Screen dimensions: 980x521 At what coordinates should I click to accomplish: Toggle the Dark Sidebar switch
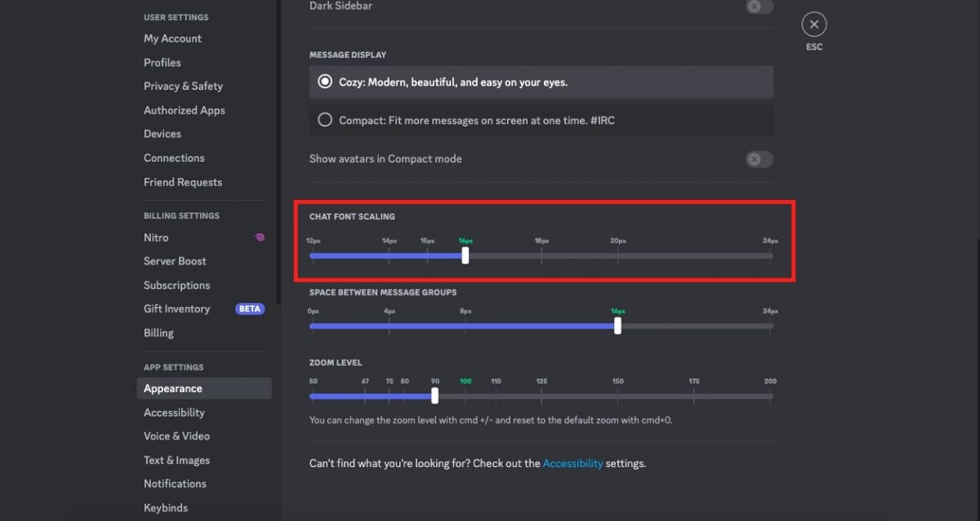pos(758,7)
